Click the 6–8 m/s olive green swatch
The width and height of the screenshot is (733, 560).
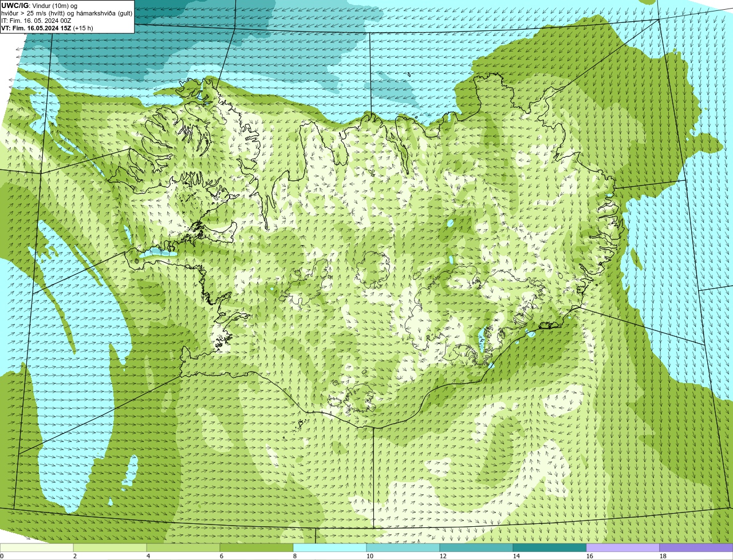pyautogui.click(x=257, y=548)
